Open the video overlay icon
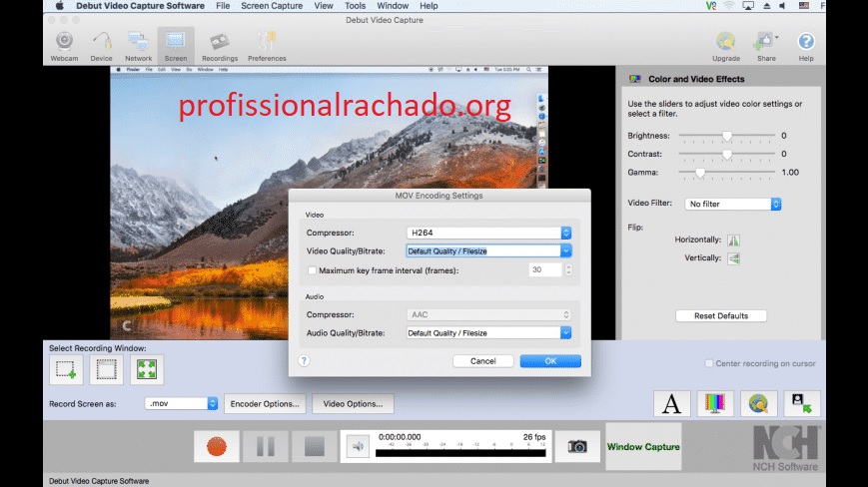This screenshot has height=487, width=868. 802,403
